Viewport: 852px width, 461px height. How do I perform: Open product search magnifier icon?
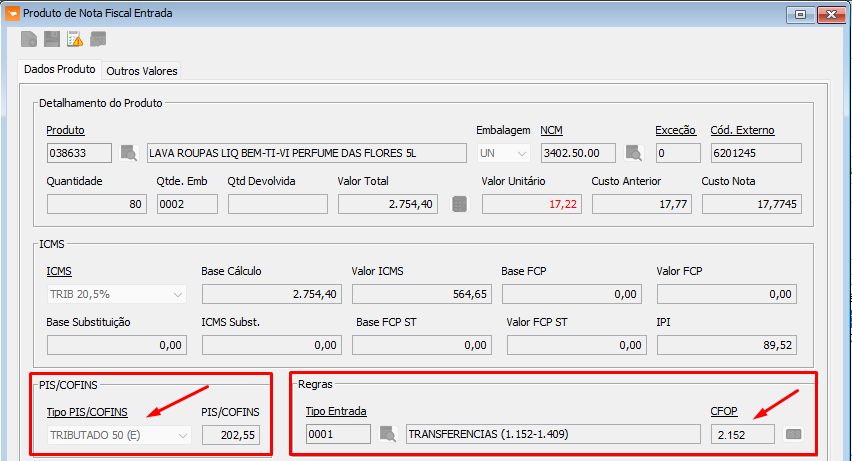[x=129, y=153]
